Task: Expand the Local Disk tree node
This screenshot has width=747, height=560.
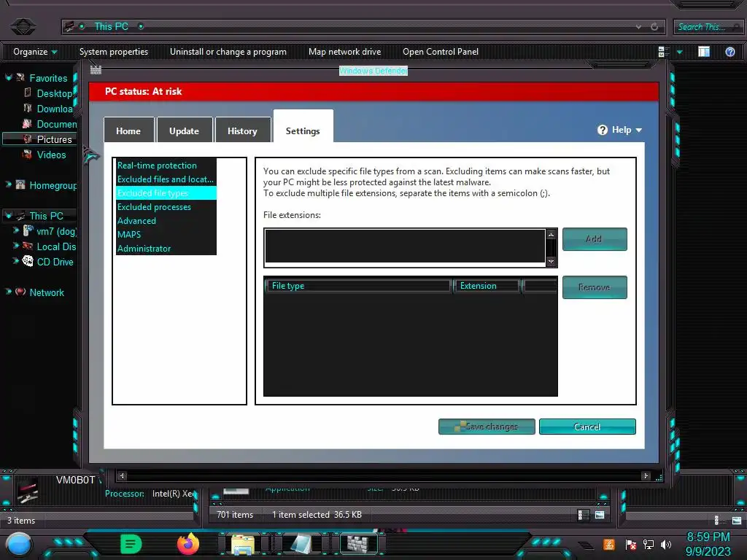Action: tap(16, 246)
